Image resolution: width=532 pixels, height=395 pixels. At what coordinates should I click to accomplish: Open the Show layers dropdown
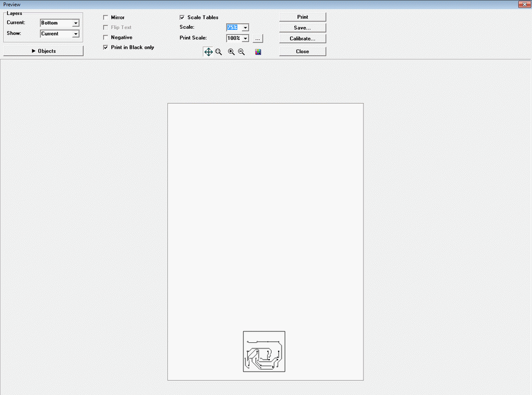click(60, 34)
